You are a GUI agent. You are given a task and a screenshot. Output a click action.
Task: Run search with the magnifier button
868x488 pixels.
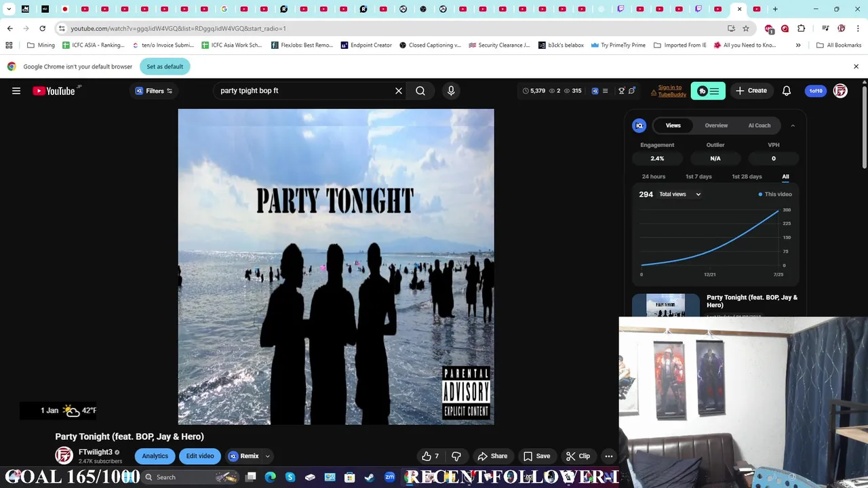[x=420, y=91]
